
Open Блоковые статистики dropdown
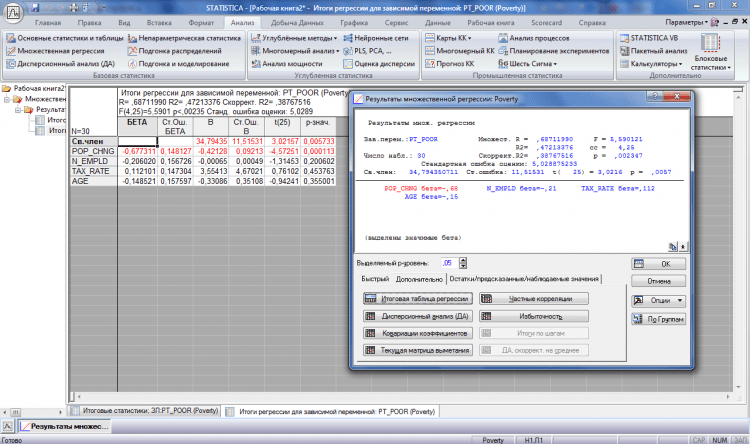pyautogui.click(x=711, y=52)
